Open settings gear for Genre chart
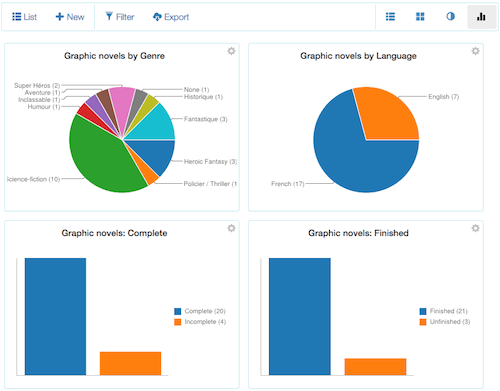The image size is (500, 391). (x=231, y=51)
